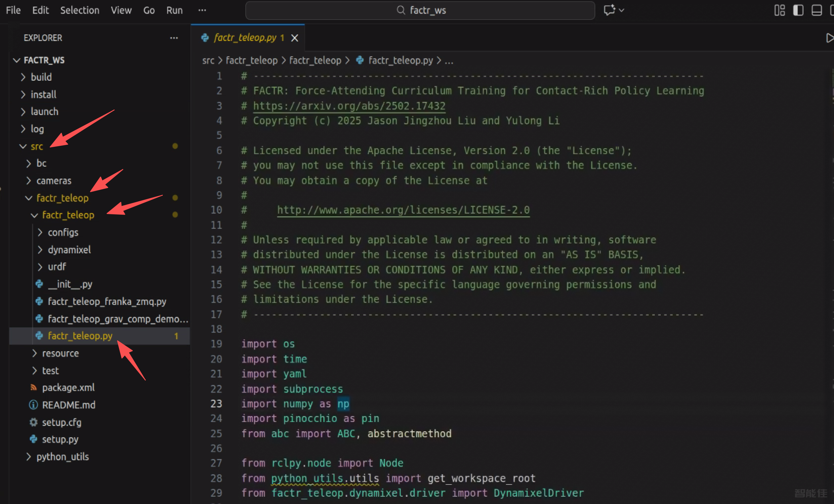Open the Selection menu
The width and height of the screenshot is (834, 504).
tap(80, 10)
